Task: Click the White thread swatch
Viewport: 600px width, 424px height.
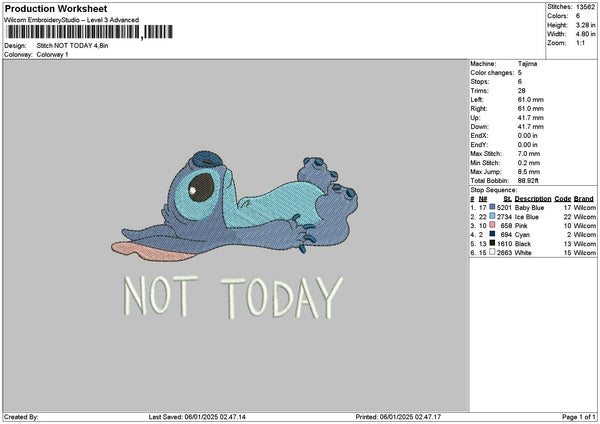Action: pyautogui.click(x=492, y=252)
